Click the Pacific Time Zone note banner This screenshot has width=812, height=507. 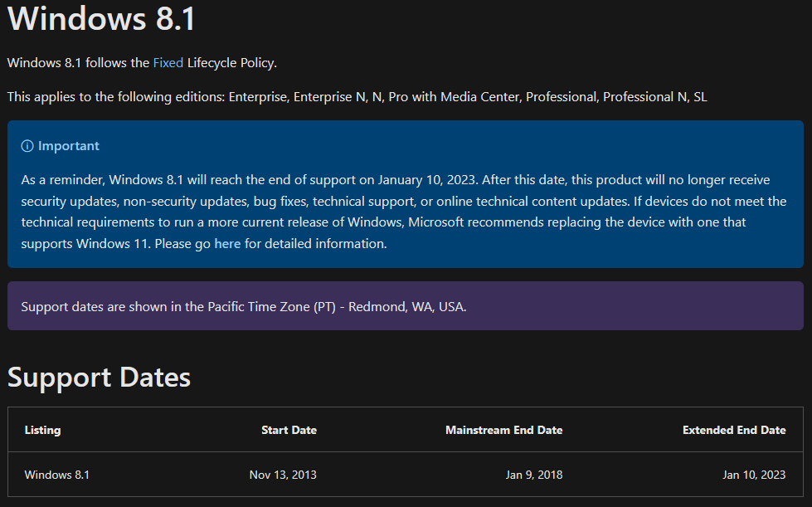405,306
